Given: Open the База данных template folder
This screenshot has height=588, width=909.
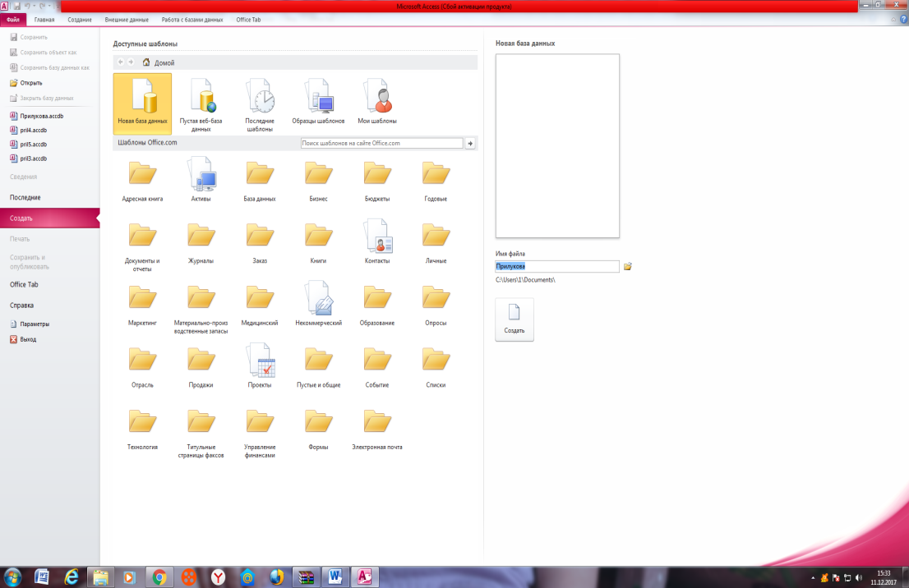Looking at the screenshot, I should click(259, 181).
